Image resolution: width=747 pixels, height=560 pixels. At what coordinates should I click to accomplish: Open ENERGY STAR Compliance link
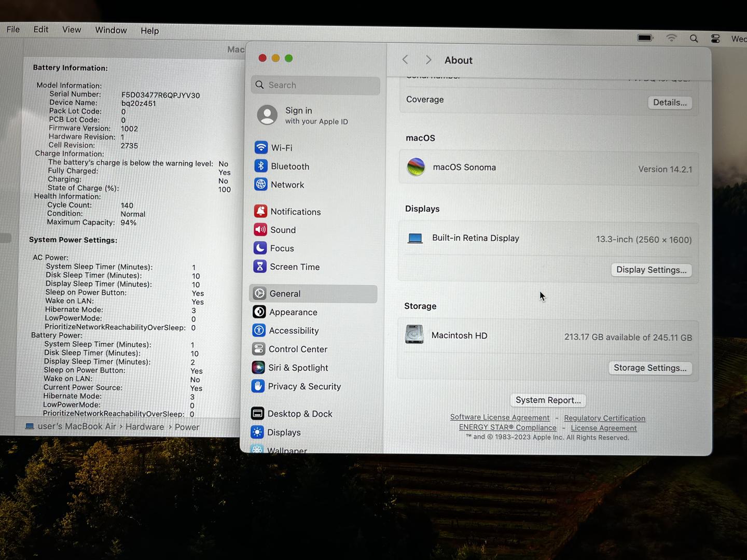(507, 427)
